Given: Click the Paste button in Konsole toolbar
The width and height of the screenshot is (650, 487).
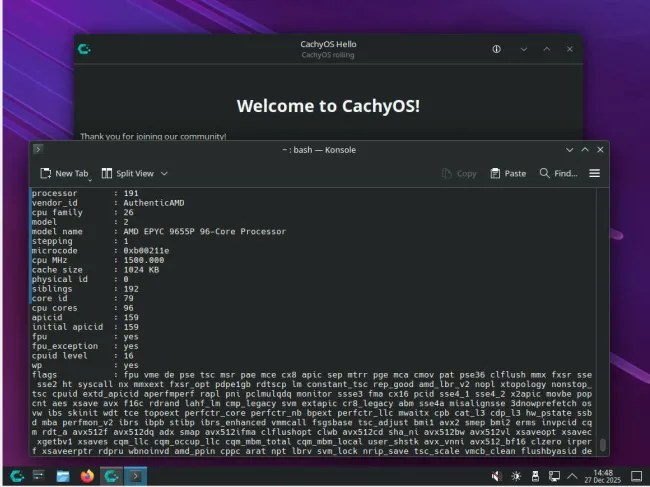Looking at the screenshot, I should (508, 174).
